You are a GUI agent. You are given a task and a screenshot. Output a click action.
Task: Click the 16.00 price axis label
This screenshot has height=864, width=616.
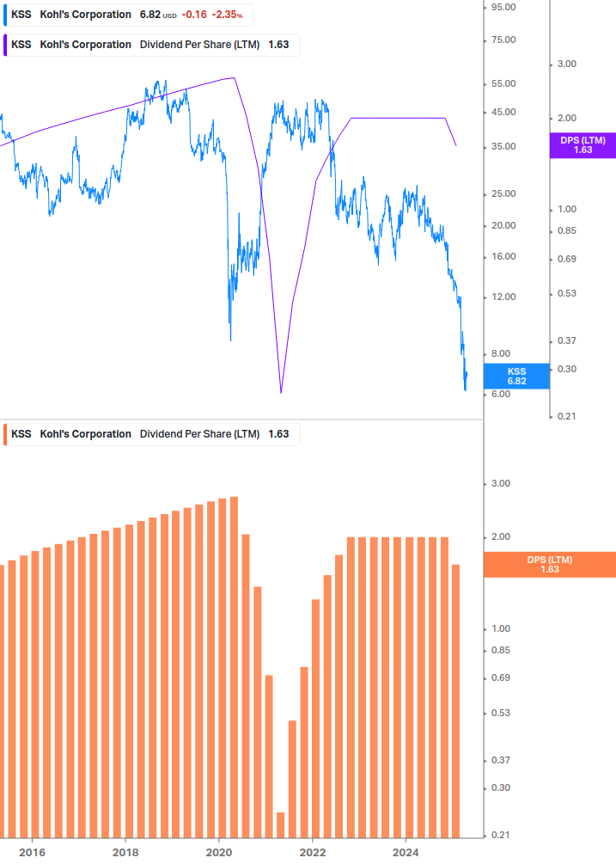coord(503,256)
